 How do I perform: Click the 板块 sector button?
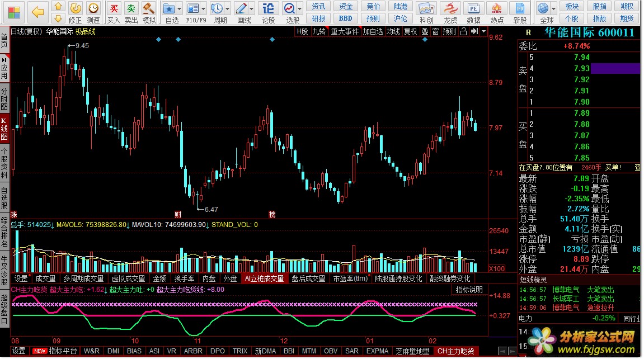tap(572, 7)
